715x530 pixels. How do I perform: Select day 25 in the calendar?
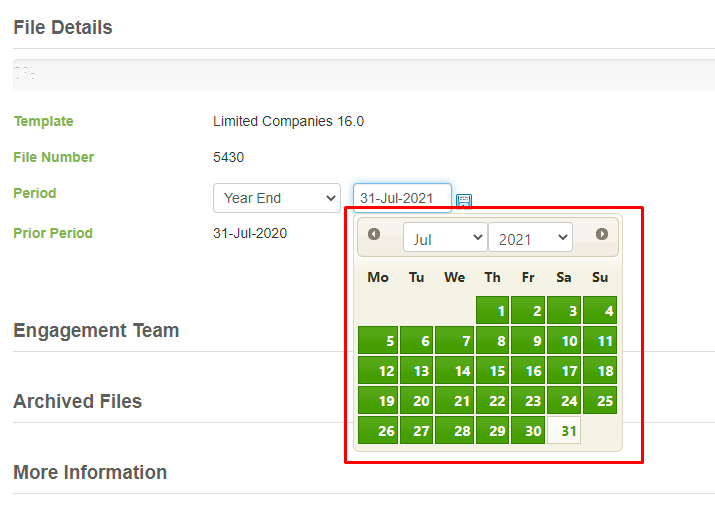point(600,400)
